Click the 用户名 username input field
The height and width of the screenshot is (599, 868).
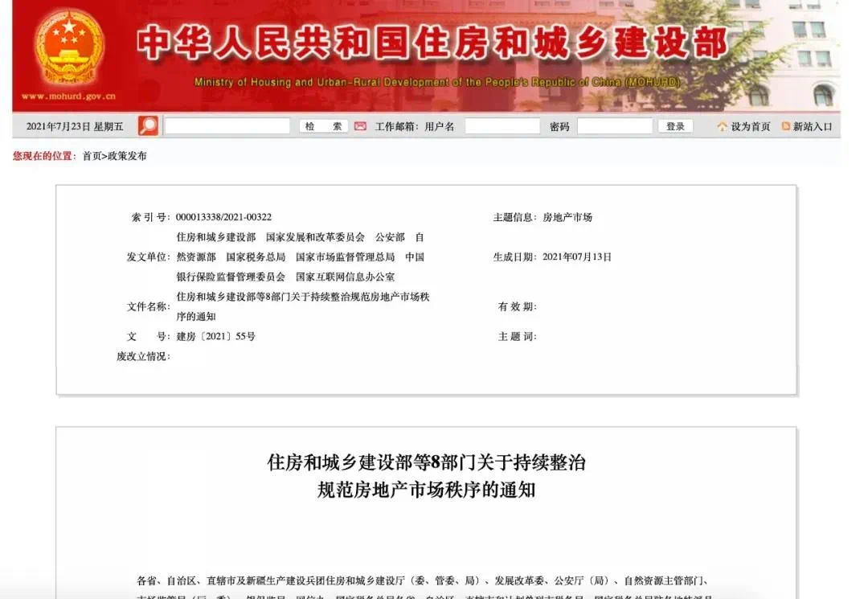(x=502, y=126)
